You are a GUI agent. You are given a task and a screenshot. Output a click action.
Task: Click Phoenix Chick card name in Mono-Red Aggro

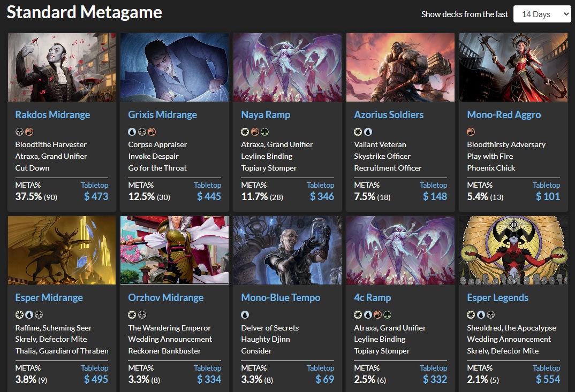point(491,168)
